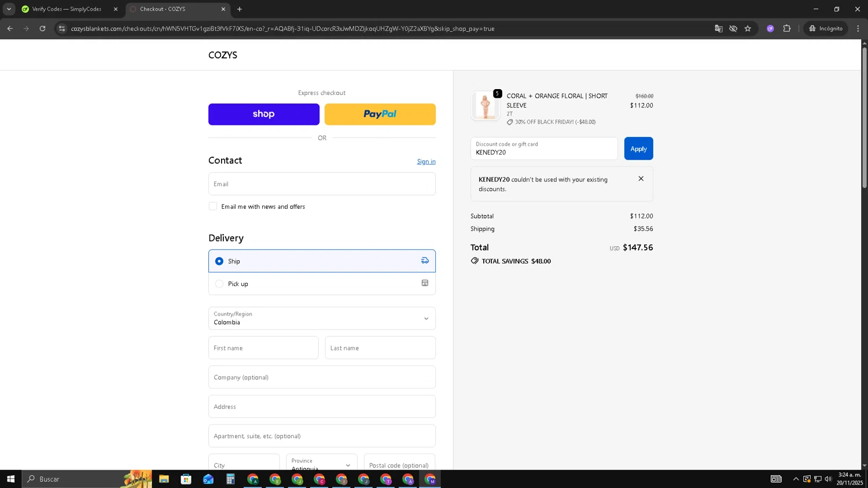Pay with PayPal express checkout
The height and width of the screenshot is (488, 868).
pos(380,114)
